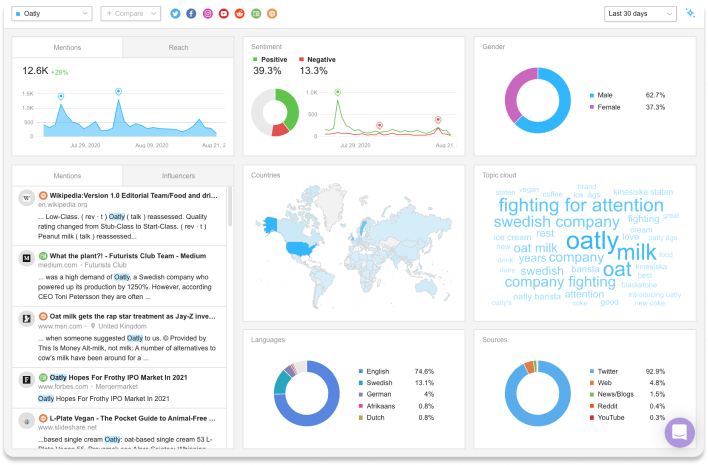Open the purple chat widget button
708x465 pixels.
click(x=680, y=432)
